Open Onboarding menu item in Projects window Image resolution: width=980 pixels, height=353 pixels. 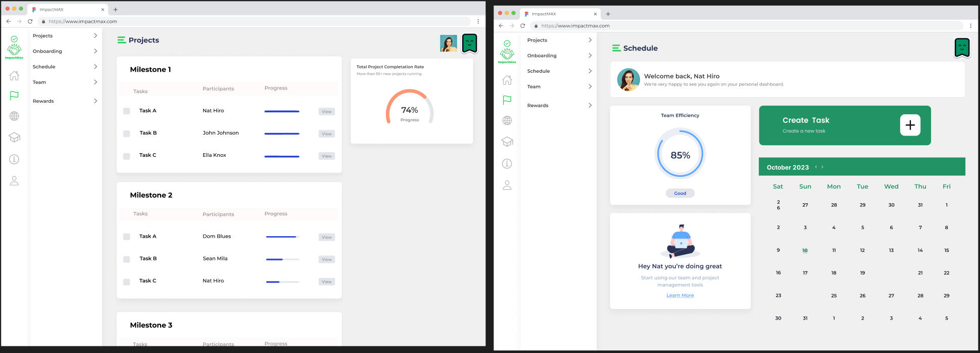pos(47,51)
